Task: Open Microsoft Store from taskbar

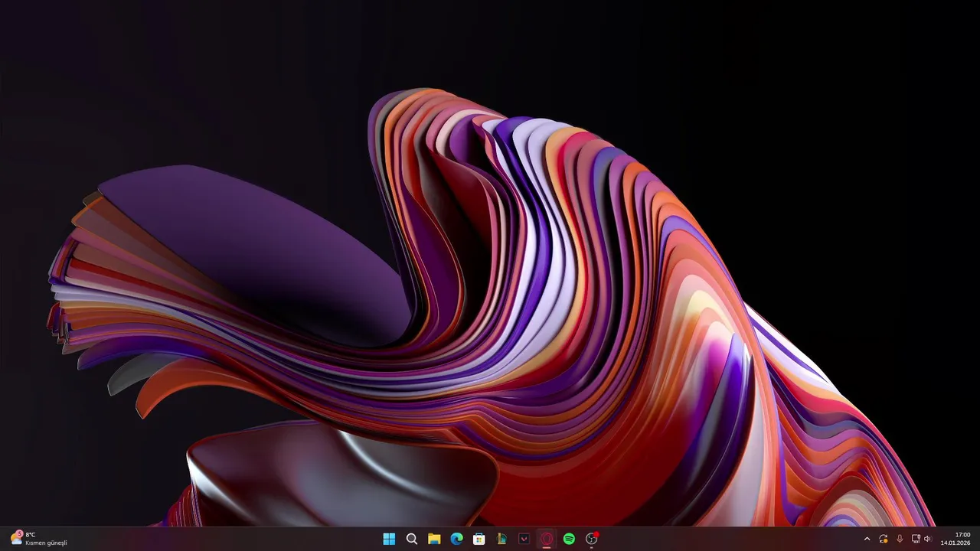Action: coord(479,539)
